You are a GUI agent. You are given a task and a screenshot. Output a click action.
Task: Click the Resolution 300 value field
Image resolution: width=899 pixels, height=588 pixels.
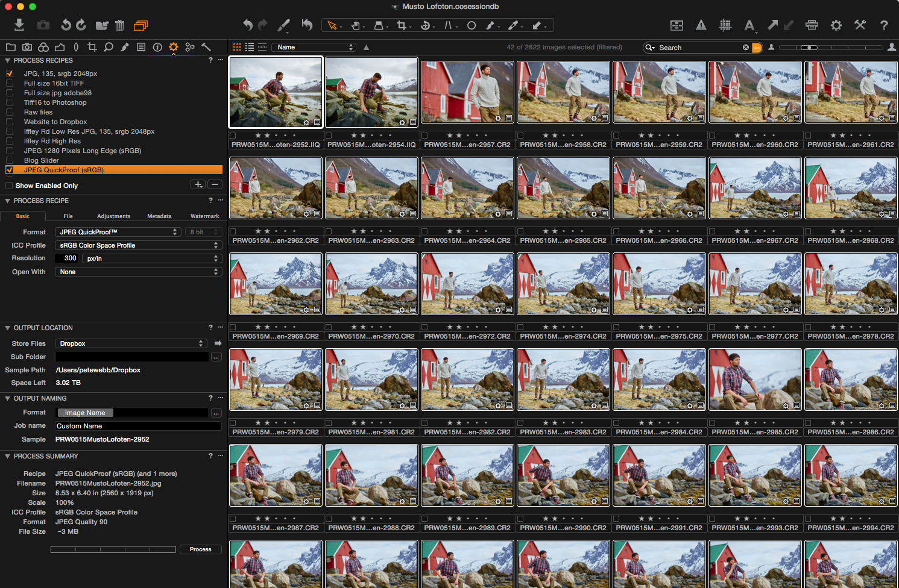pos(66,258)
